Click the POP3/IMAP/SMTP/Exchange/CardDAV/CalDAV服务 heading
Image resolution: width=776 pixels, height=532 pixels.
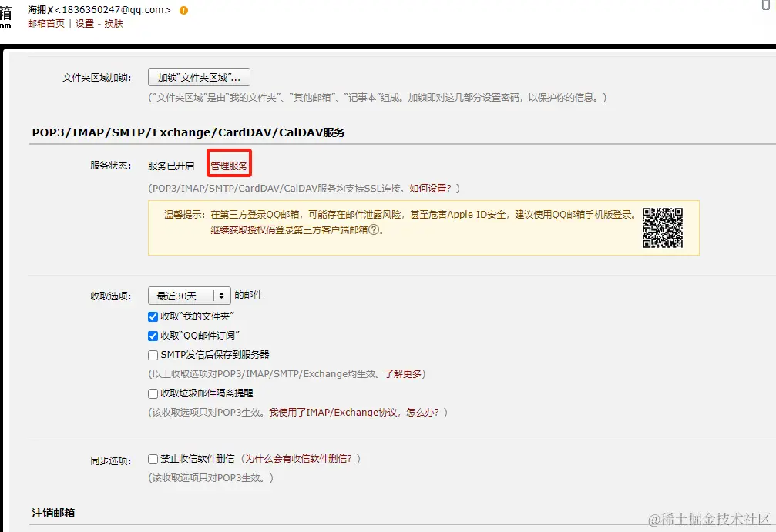point(188,132)
